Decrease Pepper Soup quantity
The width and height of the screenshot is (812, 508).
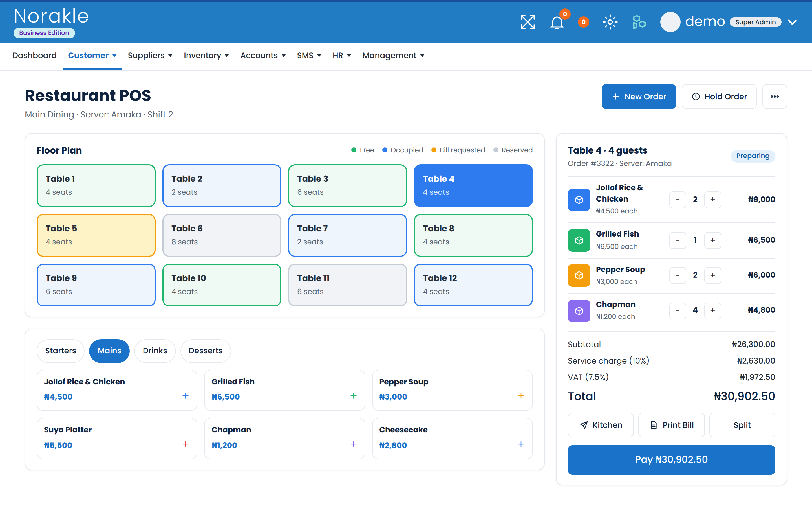pos(678,275)
